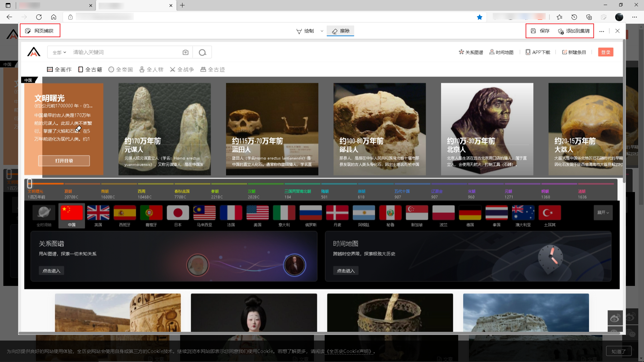Switch to the first browser tab

coord(54,5)
